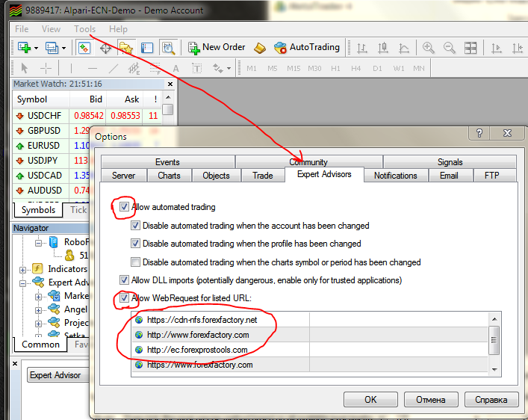Switch to the Charts tab

click(169, 176)
